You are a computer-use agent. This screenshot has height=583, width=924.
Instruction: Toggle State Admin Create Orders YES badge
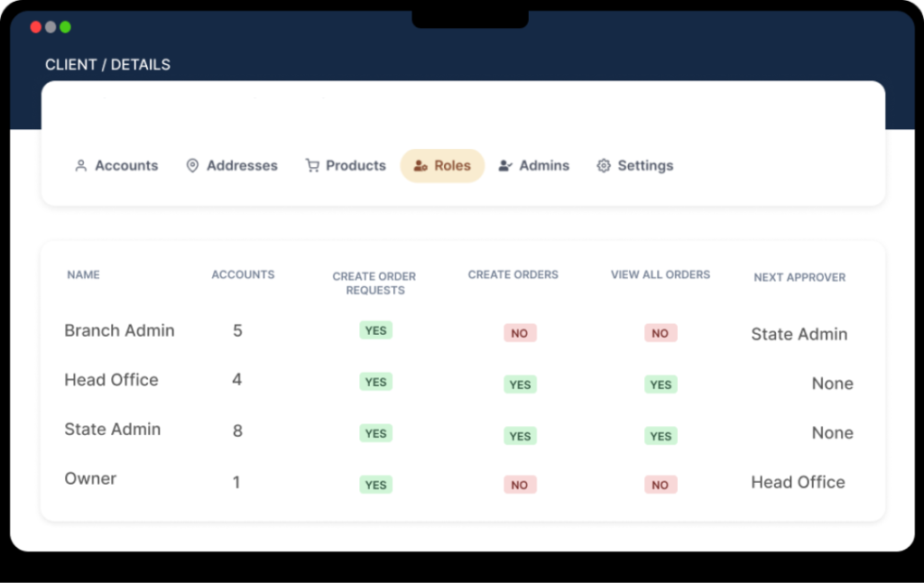tap(520, 436)
